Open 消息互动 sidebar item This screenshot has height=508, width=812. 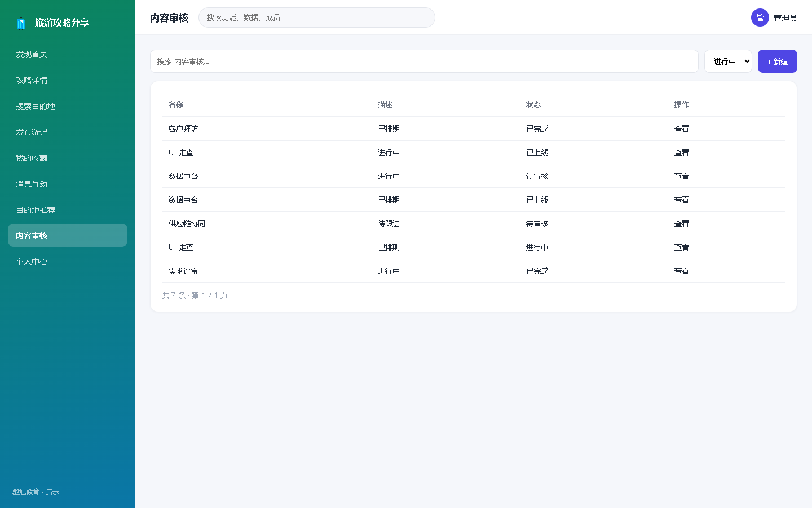[68, 184]
